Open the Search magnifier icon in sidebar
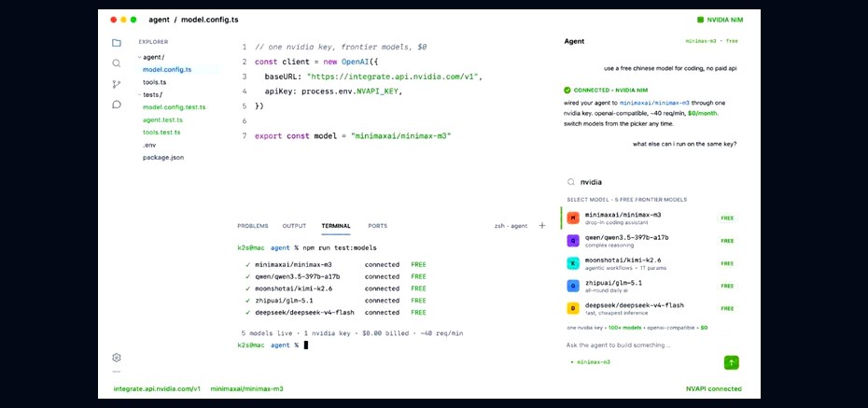 pos(117,63)
